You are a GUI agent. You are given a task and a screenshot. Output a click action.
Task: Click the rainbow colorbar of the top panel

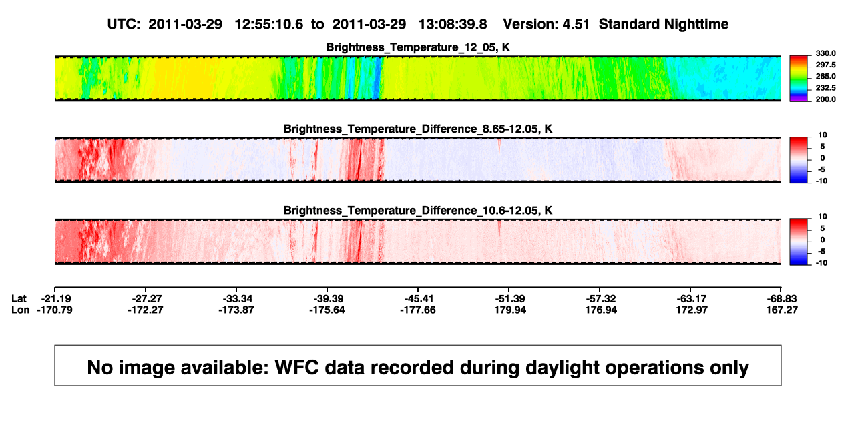[799, 78]
